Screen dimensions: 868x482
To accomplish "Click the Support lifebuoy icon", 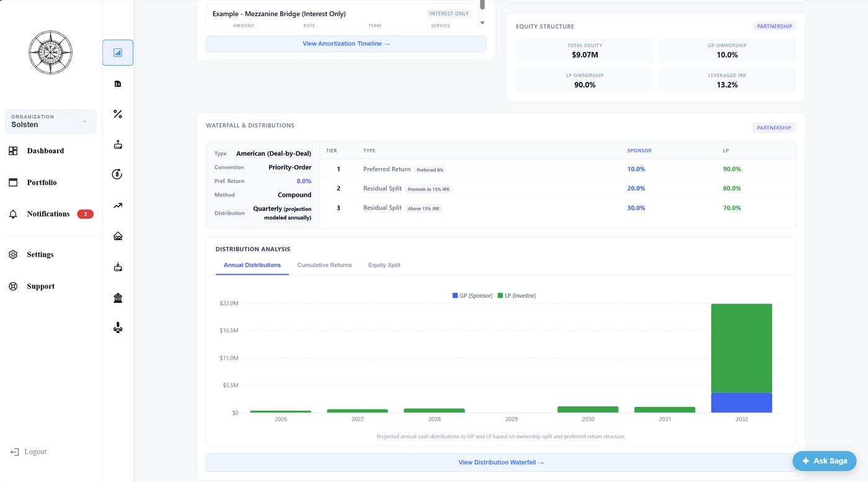I will pyautogui.click(x=13, y=286).
